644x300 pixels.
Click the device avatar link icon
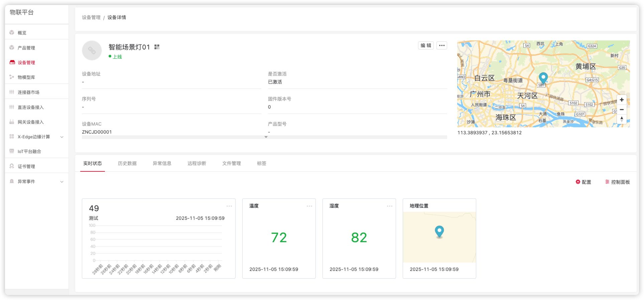[92, 50]
